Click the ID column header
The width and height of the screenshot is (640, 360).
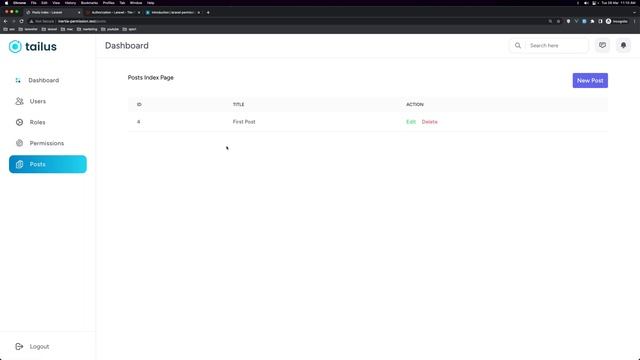139,104
